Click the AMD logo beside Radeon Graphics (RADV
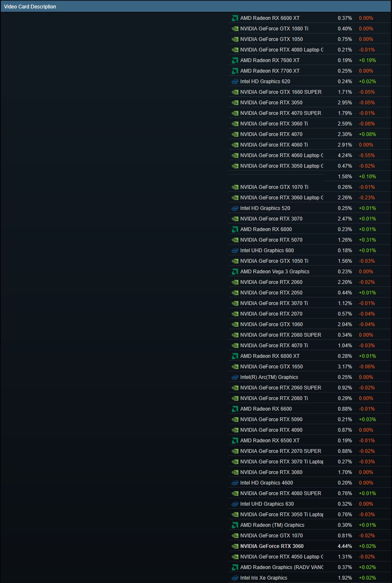The image size is (392, 583). pyautogui.click(x=235, y=567)
